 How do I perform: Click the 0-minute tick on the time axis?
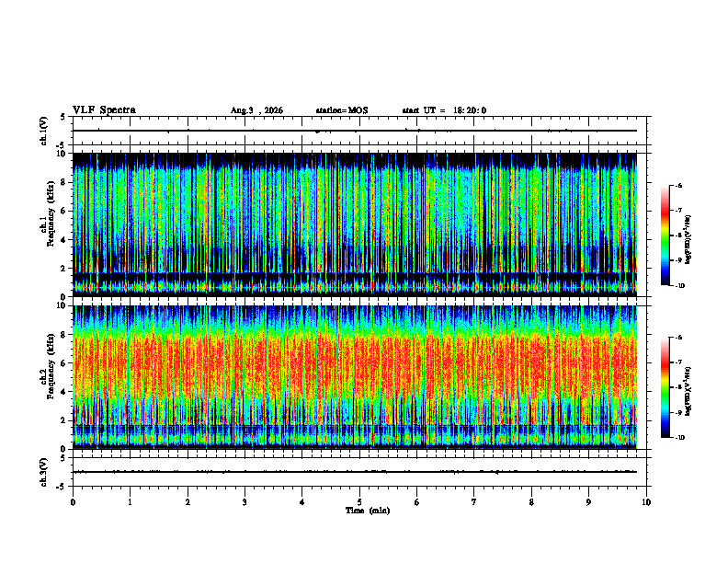coord(73,502)
